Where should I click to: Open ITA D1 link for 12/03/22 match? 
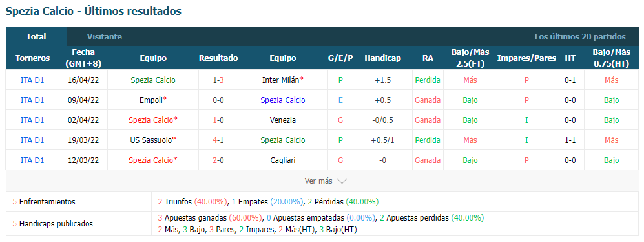pos(32,160)
